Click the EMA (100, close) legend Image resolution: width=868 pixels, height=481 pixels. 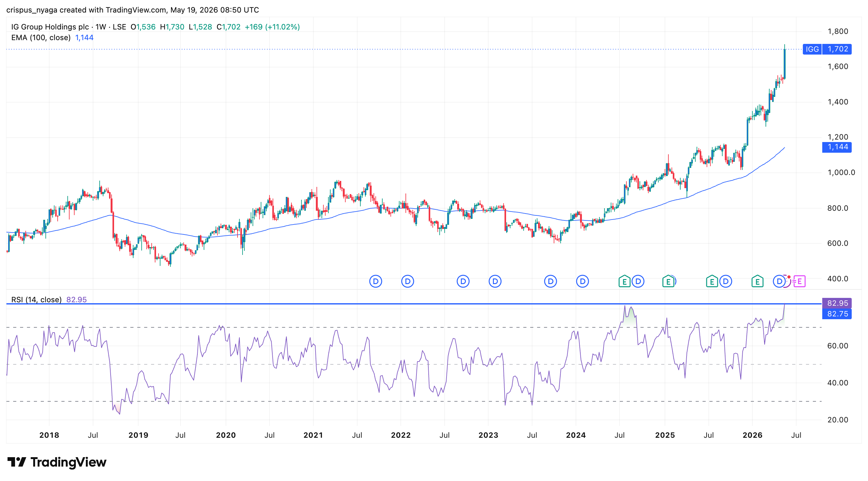click(41, 38)
